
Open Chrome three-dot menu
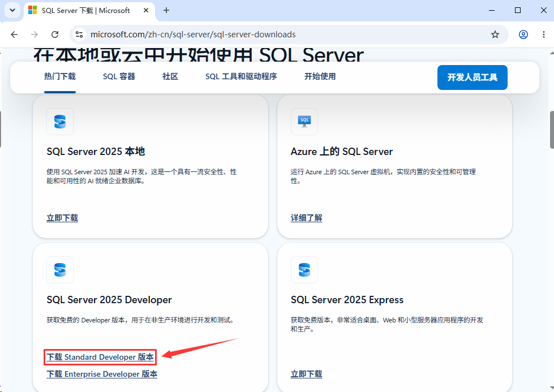543,35
